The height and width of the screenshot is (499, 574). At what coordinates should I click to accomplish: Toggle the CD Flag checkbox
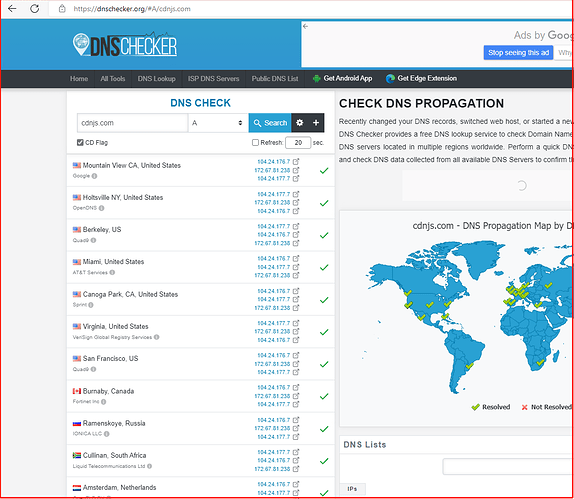(x=80, y=142)
